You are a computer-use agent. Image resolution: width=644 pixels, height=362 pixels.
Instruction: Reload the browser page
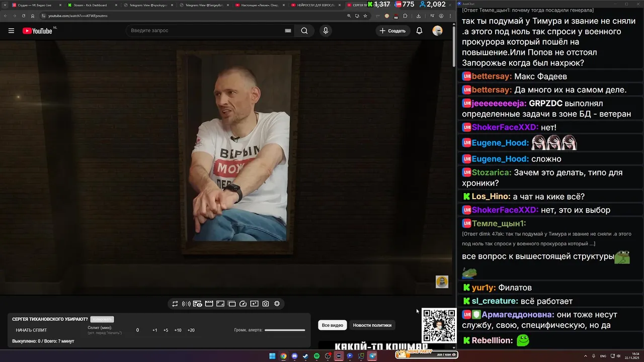(x=23, y=16)
